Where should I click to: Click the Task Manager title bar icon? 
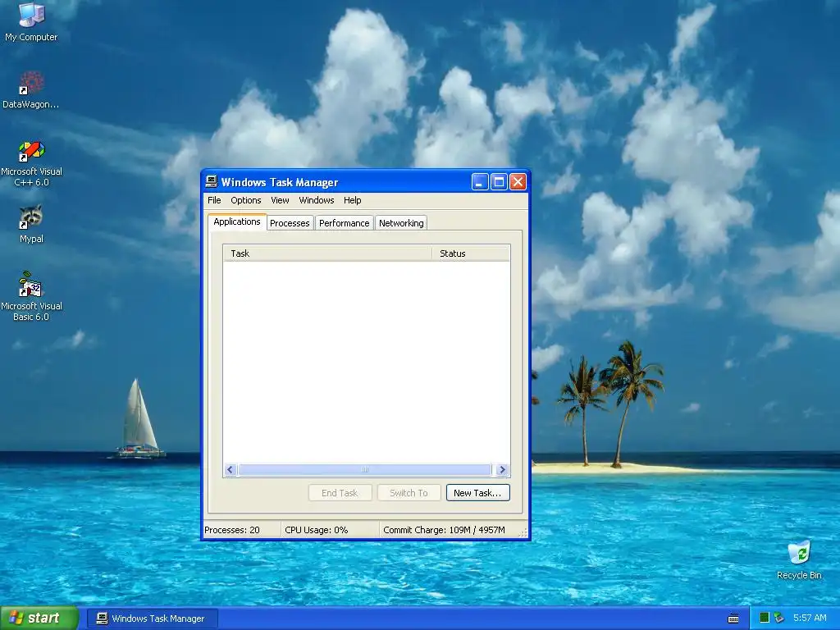(x=212, y=181)
